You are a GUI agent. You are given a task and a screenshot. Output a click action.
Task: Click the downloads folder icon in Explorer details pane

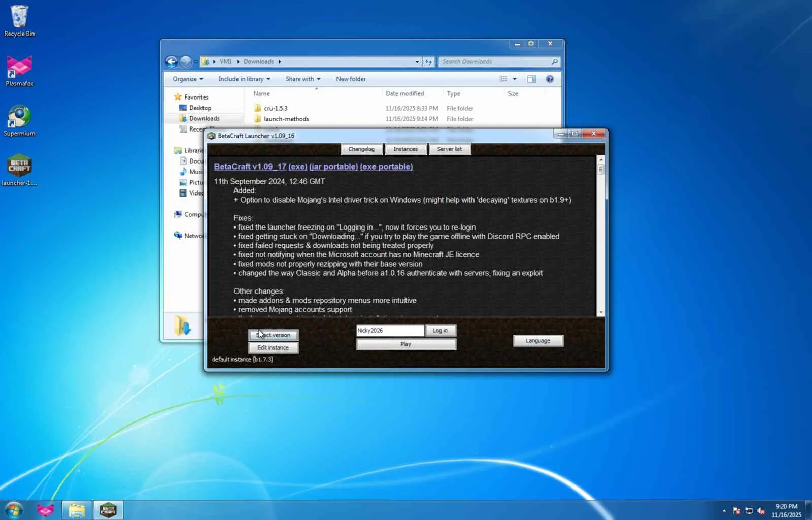182,326
